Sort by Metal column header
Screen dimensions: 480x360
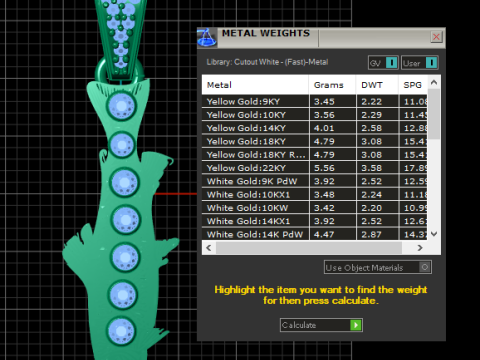click(255, 85)
